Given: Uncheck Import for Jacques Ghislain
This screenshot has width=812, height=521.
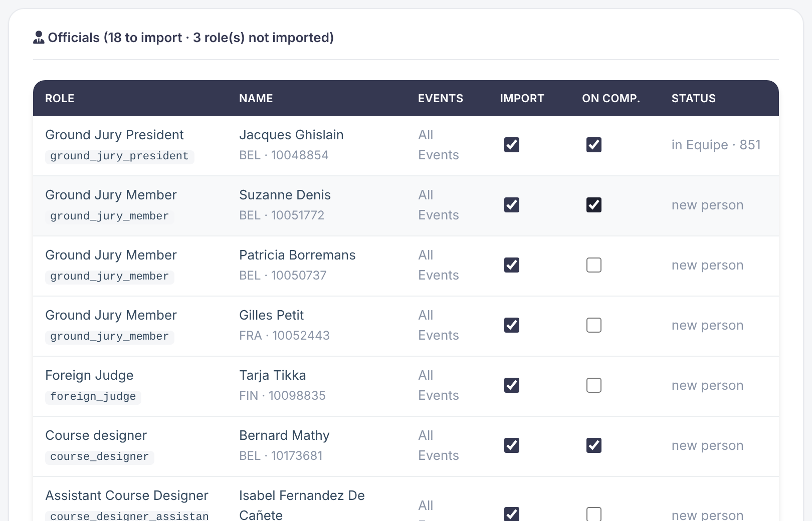Looking at the screenshot, I should [512, 145].
